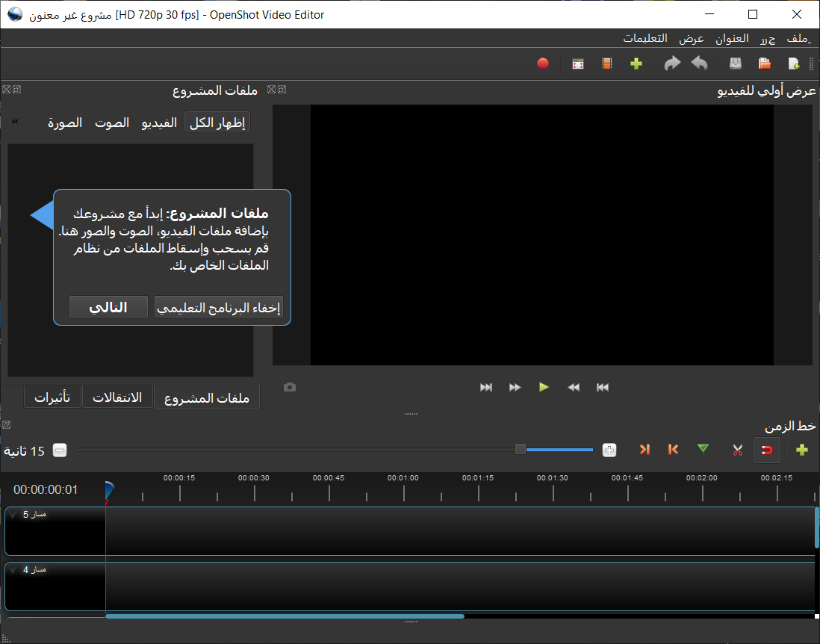Jump to the end of the preview
This screenshot has height=644, width=820.
coord(486,387)
